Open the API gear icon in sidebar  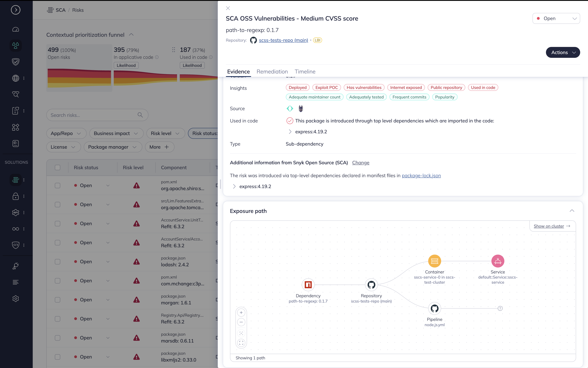16,212
